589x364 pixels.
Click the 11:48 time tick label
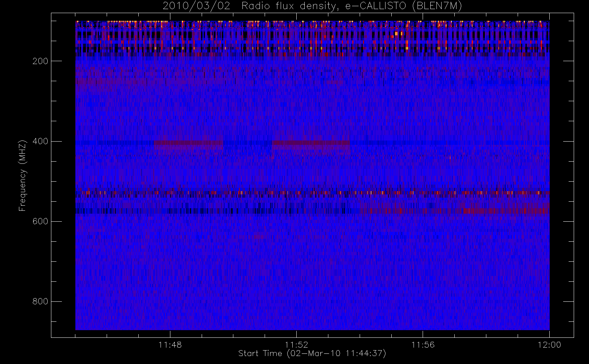click(170, 345)
